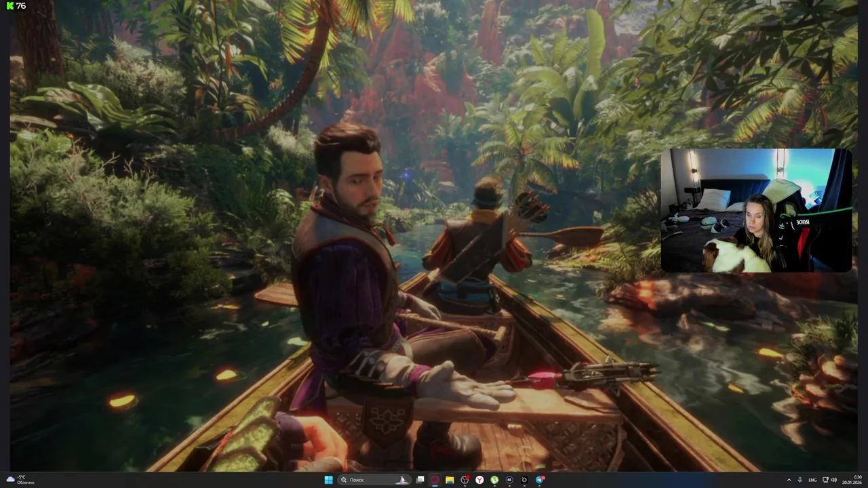
Task: Open the network status tray icon
Action: tap(824, 480)
